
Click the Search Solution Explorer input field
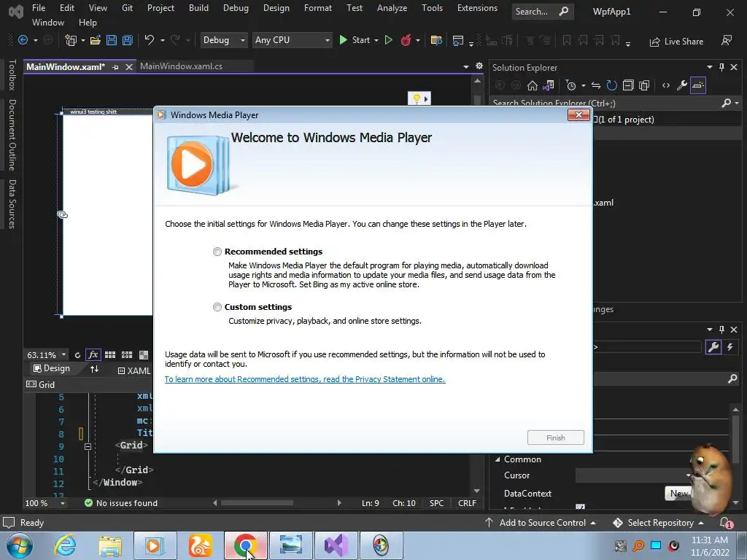tap(605, 103)
